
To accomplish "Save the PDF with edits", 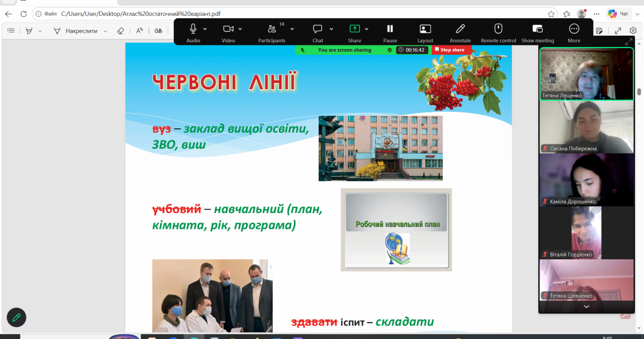I will click(x=599, y=31).
